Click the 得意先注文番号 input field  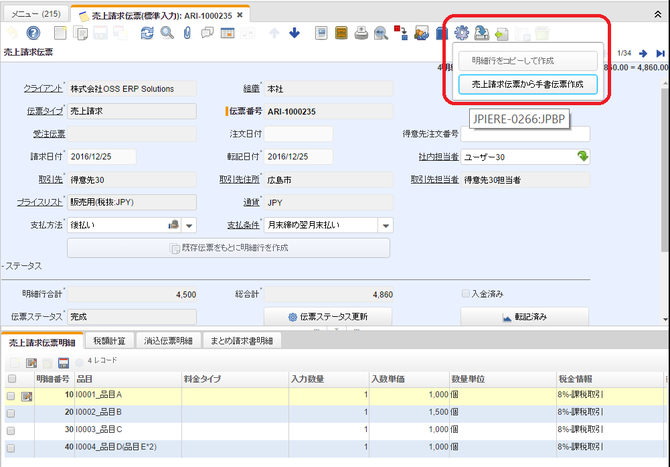(525, 134)
